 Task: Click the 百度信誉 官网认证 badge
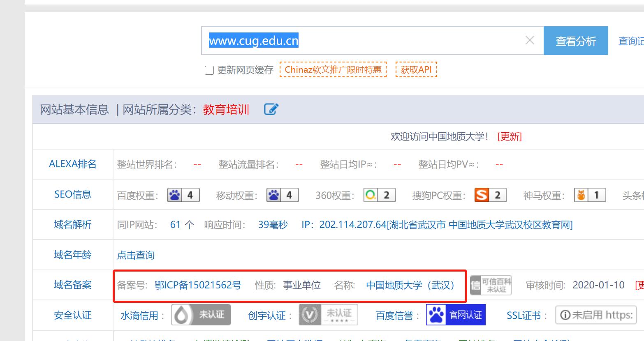pyautogui.click(x=456, y=315)
